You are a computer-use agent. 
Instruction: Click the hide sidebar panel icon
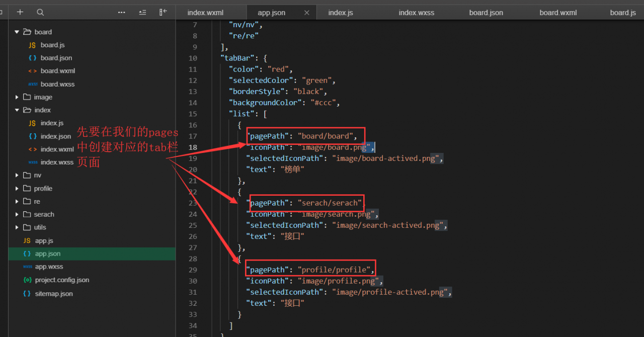click(163, 12)
